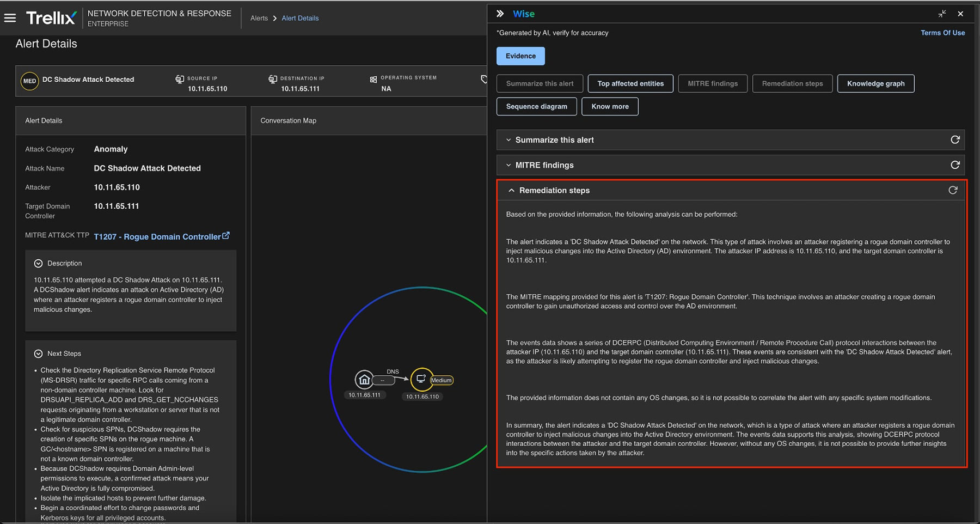Open the hamburger navigation menu
This screenshot has width=980, height=524.
10,18
